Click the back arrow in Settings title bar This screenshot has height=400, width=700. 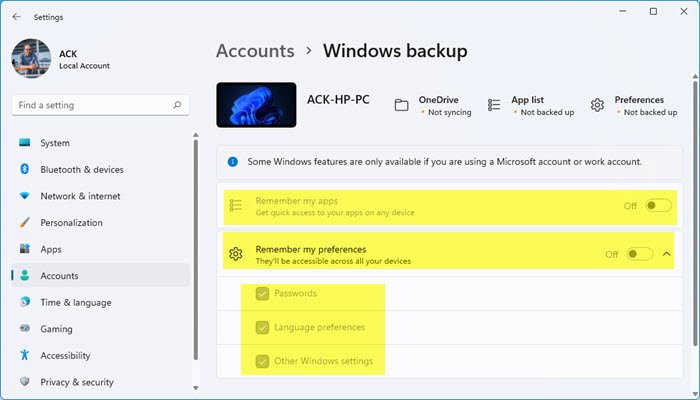pyautogui.click(x=16, y=16)
